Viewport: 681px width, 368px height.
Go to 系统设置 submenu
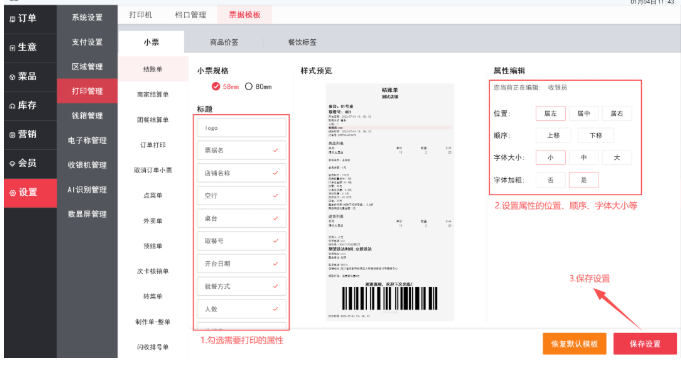tap(87, 17)
